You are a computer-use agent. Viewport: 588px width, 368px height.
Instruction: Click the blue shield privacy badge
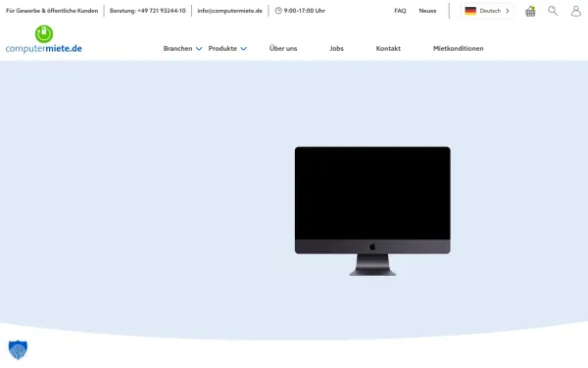click(x=18, y=350)
